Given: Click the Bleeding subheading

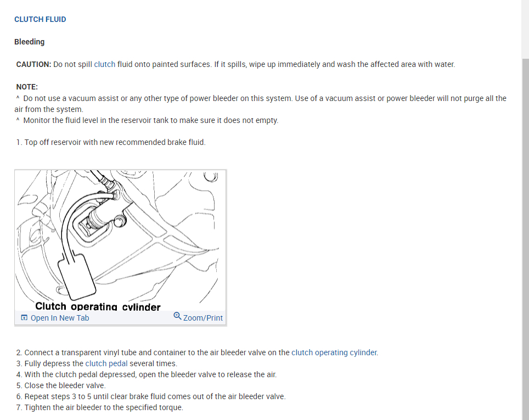Looking at the screenshot, I should (x=29, y=42).
